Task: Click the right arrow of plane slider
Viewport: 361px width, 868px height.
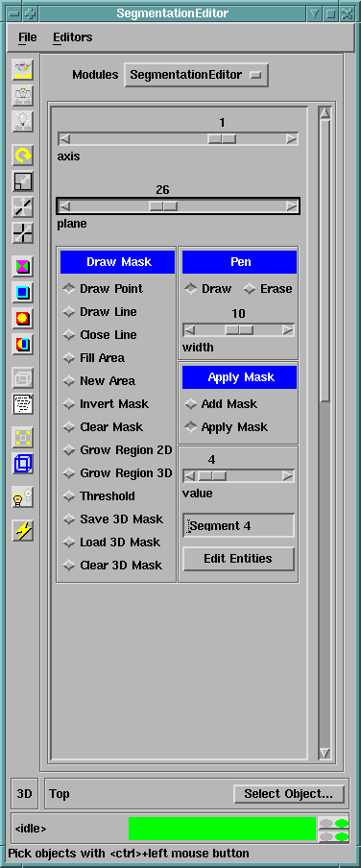Action: coord(292,206)
